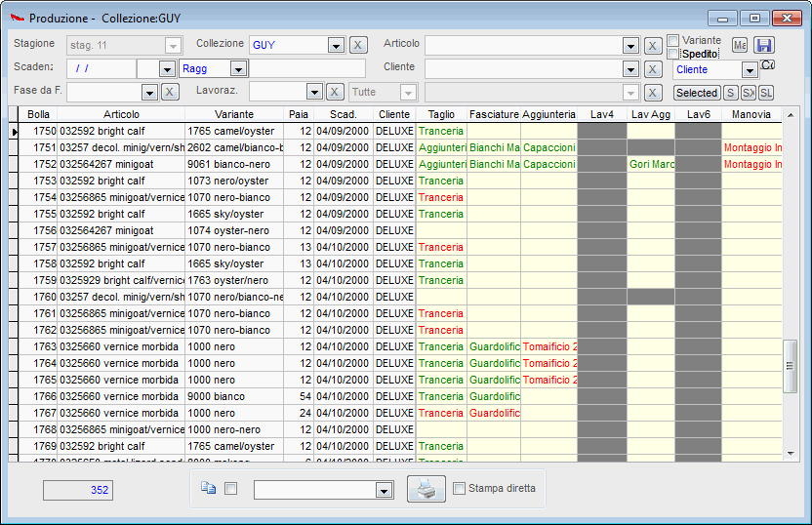The width and height of the screenshot is (812, 525).
Task: Click the Ma button near save icon
Action: coord(740,45)
